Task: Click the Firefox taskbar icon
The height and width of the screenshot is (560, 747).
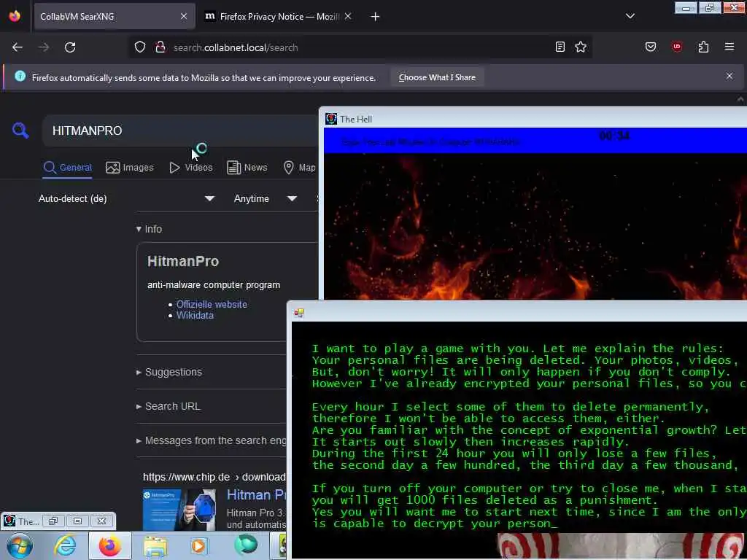Action: click(109, 545)
